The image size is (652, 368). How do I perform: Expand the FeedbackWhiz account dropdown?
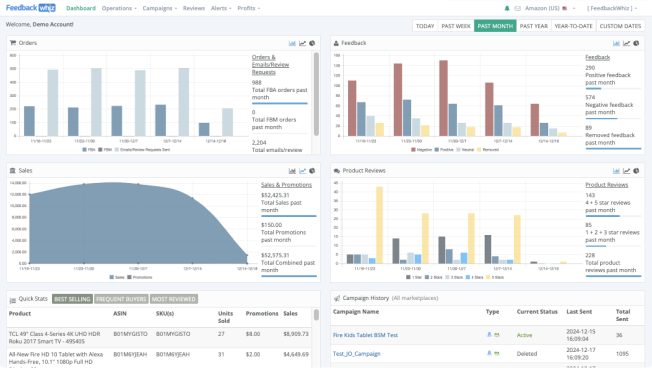pyautogui.click(x=612, y=8)
